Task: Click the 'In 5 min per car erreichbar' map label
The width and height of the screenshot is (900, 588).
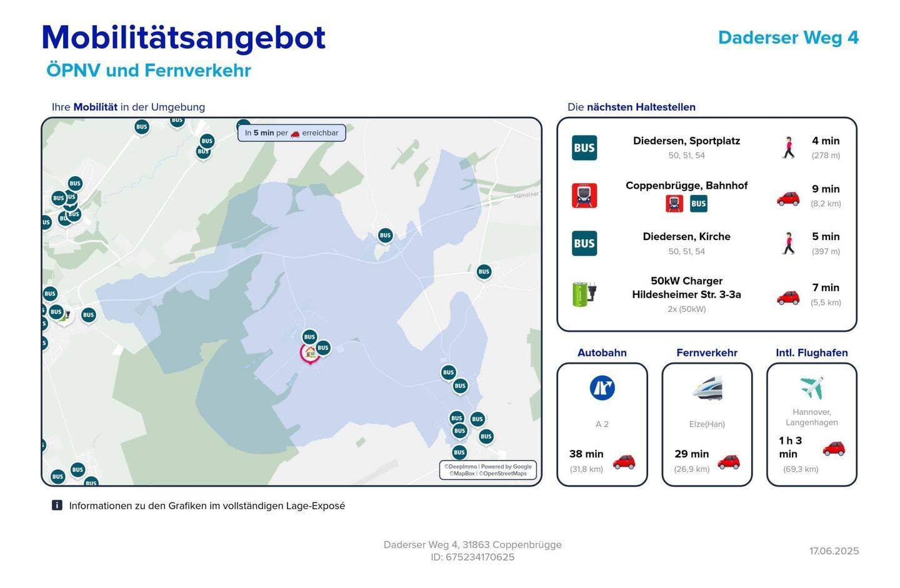Action: click(291, 133)
